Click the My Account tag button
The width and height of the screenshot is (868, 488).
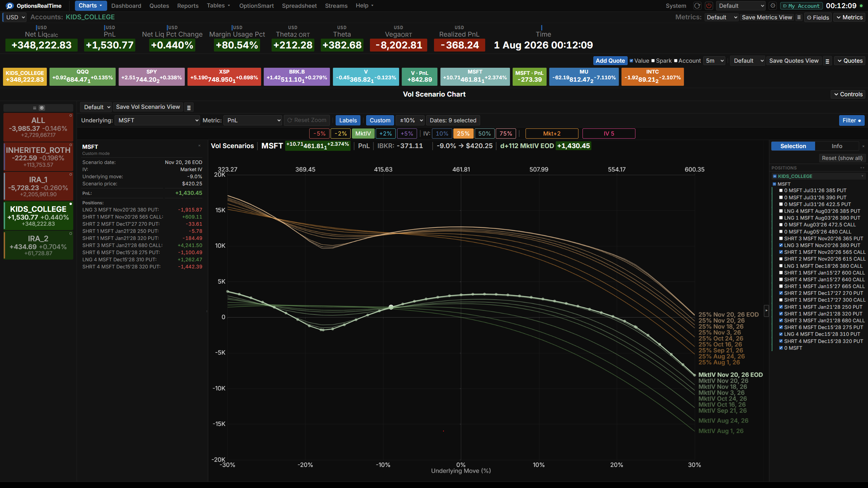pos(801,6)
